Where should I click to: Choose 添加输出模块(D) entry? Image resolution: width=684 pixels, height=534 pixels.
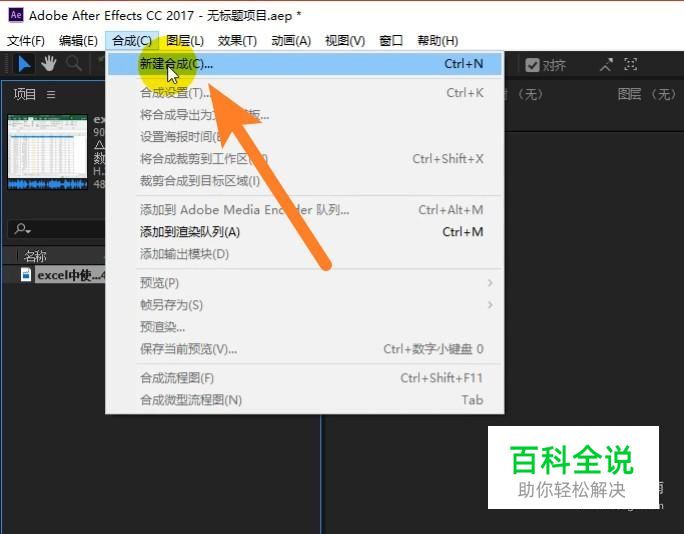305,254
